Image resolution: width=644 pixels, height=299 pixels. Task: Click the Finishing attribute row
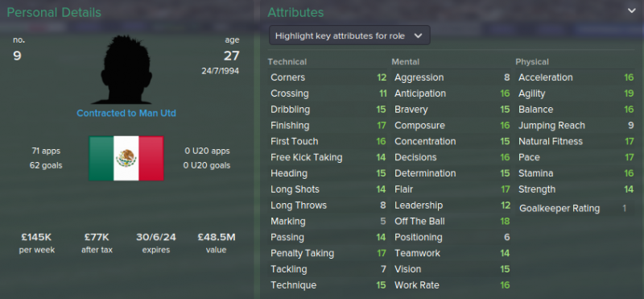[x=328, y=126]
